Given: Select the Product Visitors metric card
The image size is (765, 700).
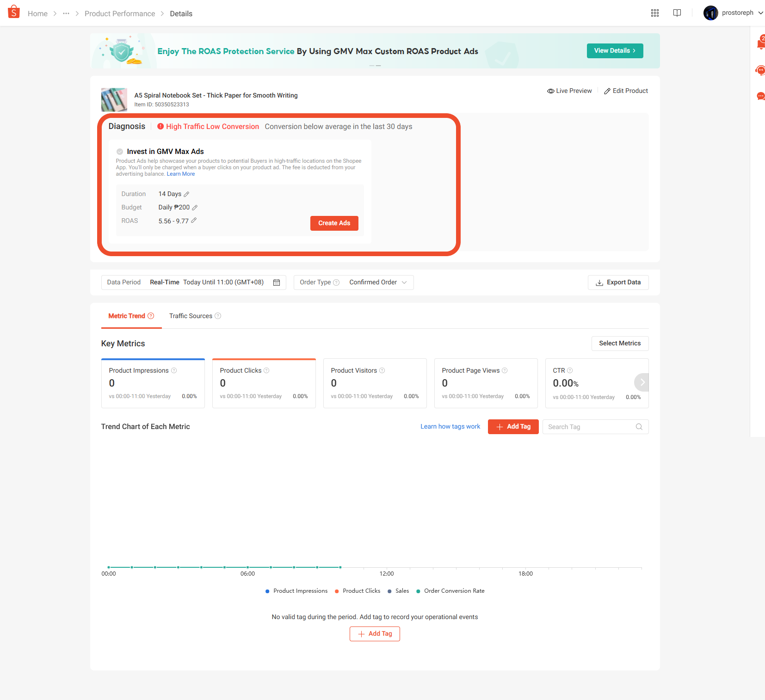Looking at the screenshot, I should pyautogui.click(x=375, y=383).
